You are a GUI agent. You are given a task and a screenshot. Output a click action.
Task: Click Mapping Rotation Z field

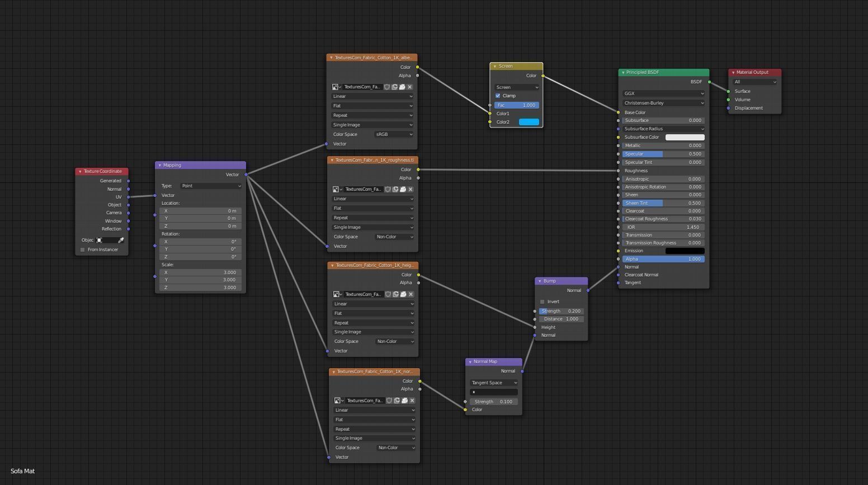[x=200, y=257]
